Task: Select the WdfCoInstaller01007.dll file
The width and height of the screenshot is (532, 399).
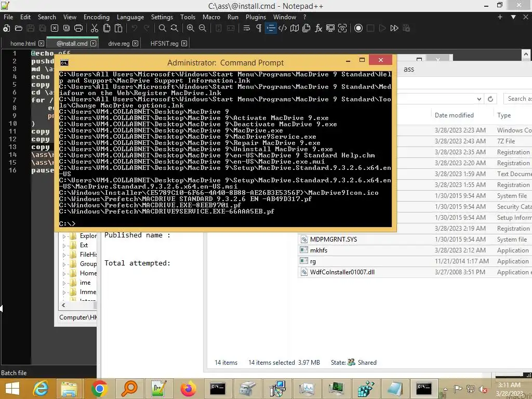Action: (x=342, y=272)
